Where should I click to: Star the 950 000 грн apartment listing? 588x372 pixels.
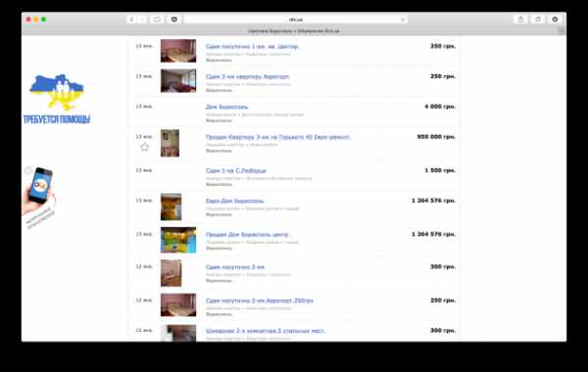(144, 147)
